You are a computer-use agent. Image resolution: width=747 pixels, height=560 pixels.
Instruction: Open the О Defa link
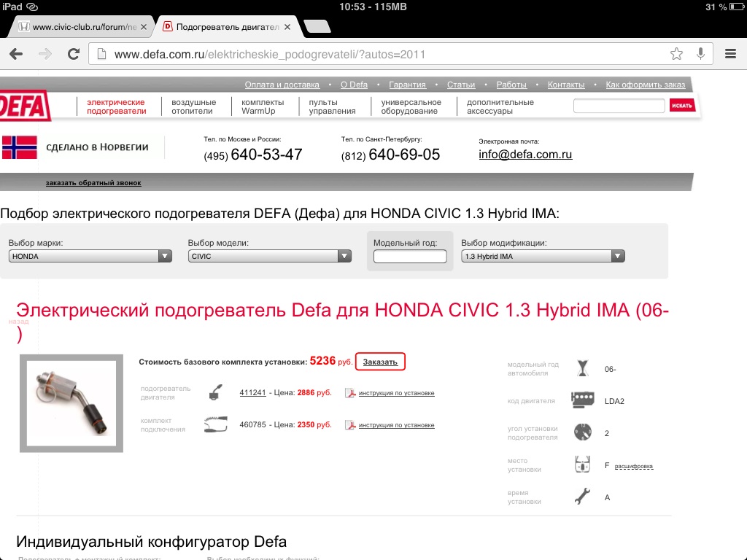pos(354,85)
